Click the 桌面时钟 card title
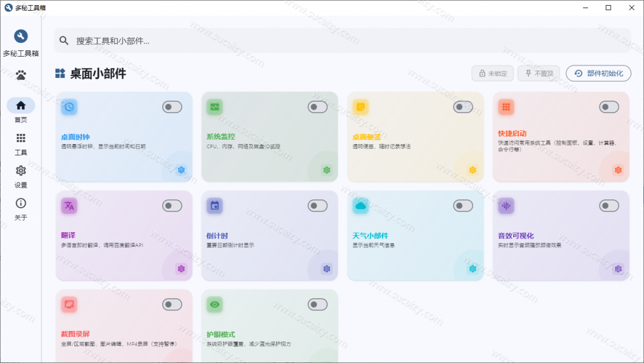 (x=75, y=137)
